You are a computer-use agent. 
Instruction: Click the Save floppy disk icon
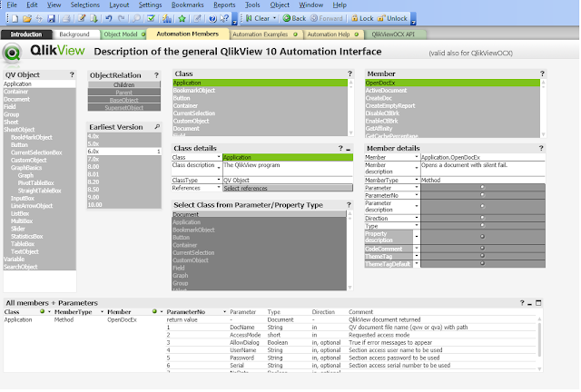tap(51, 18)
